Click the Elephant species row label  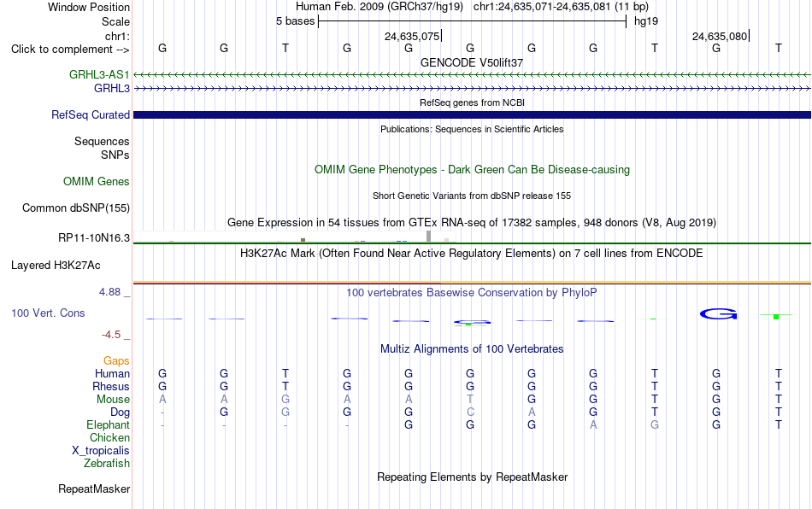pos(108,424)
